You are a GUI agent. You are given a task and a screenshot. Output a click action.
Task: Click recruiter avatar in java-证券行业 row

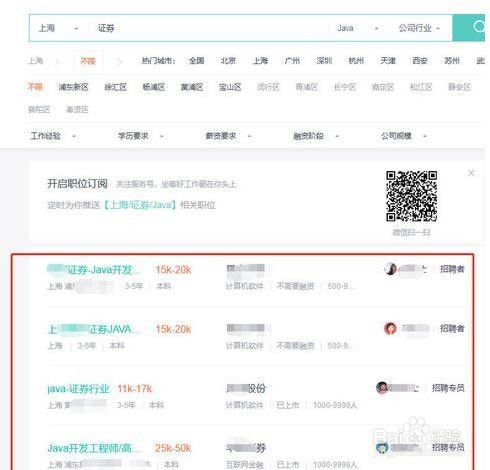point(382,388)
